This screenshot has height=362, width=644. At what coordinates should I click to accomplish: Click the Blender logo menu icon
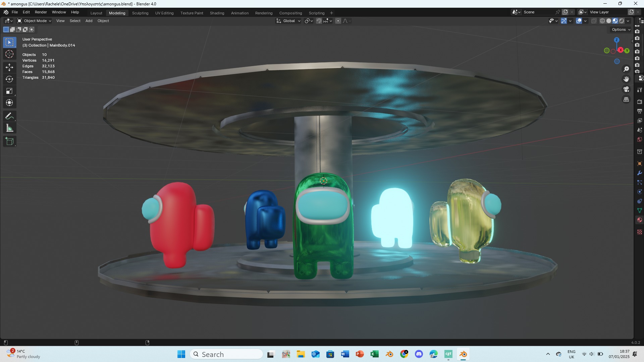tap(6, 12)
